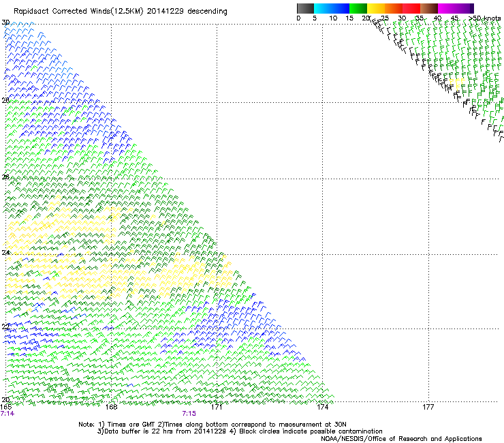The width and height of the screenshot is (504, 443).
Task: Click the latitude axis label '28'
Action: [x=5, y=100]
